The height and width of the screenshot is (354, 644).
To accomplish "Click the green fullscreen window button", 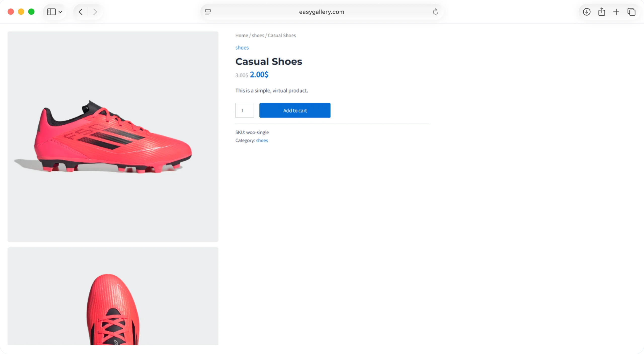I will click(x=31, y=12).
